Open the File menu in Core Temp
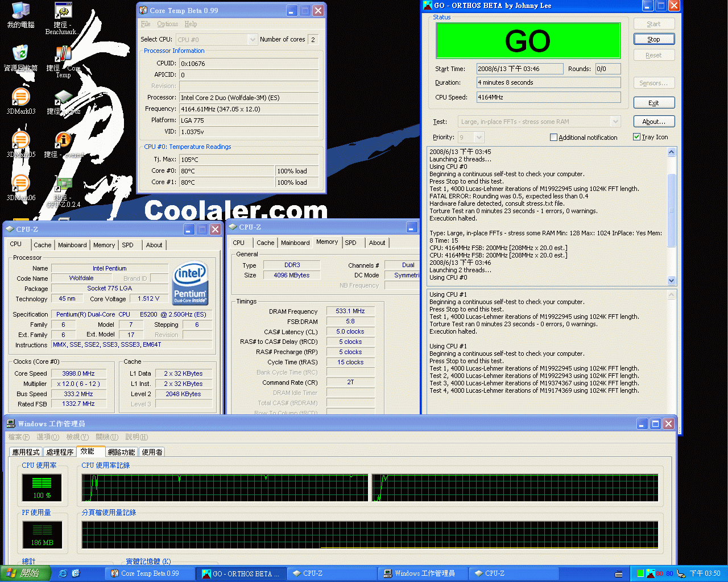Screen dimensions: 728x582 146,24
